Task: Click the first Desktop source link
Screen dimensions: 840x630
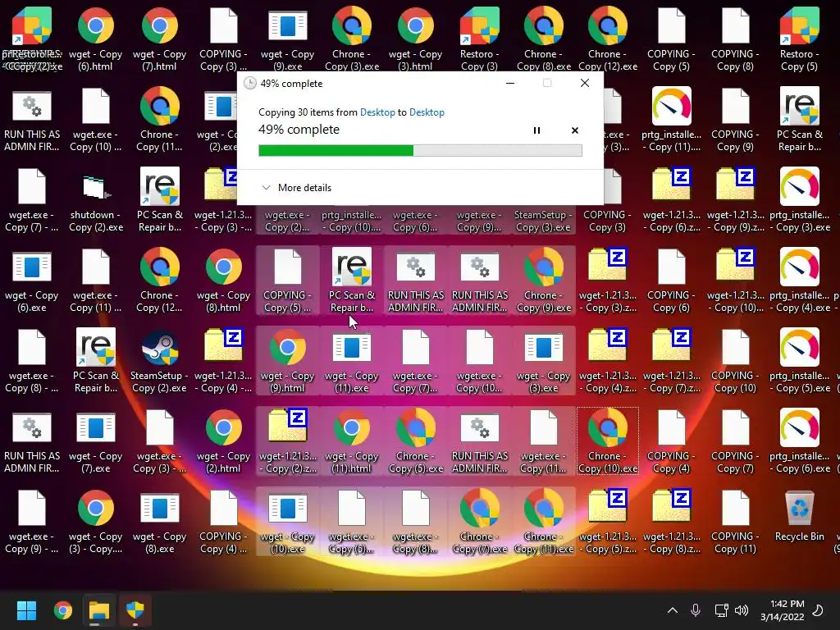Action: 377,112
